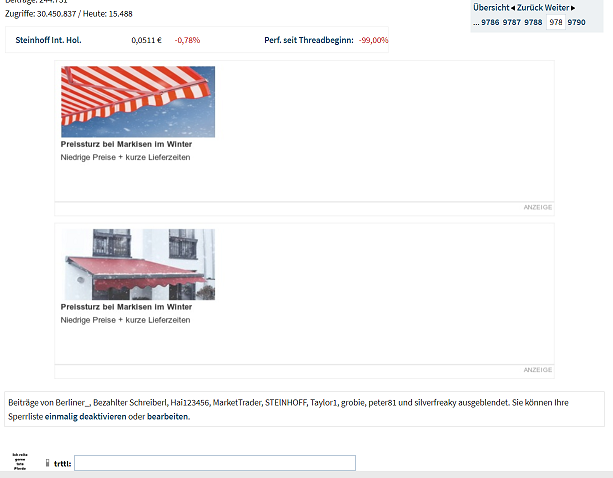
Task: Jump to page 9788
Action: 533,22
